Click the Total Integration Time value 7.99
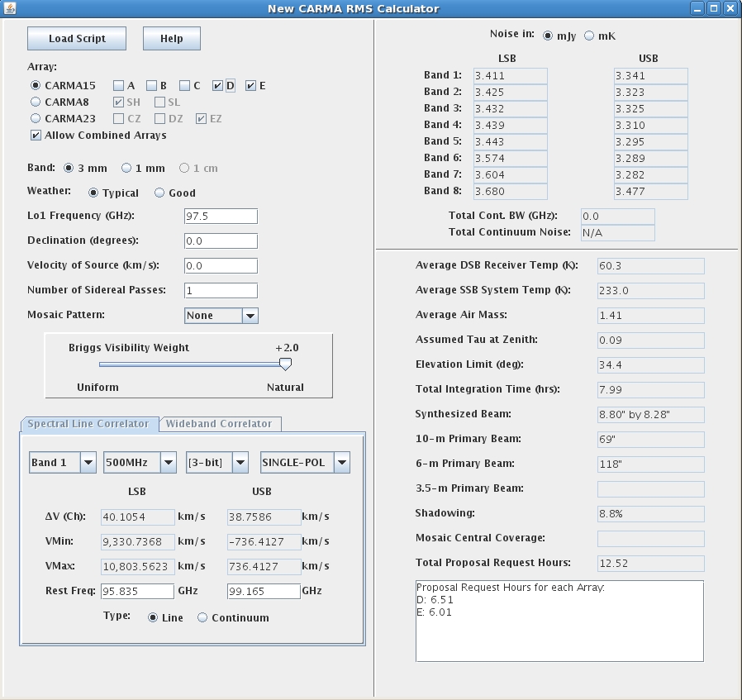 [650, 390]
